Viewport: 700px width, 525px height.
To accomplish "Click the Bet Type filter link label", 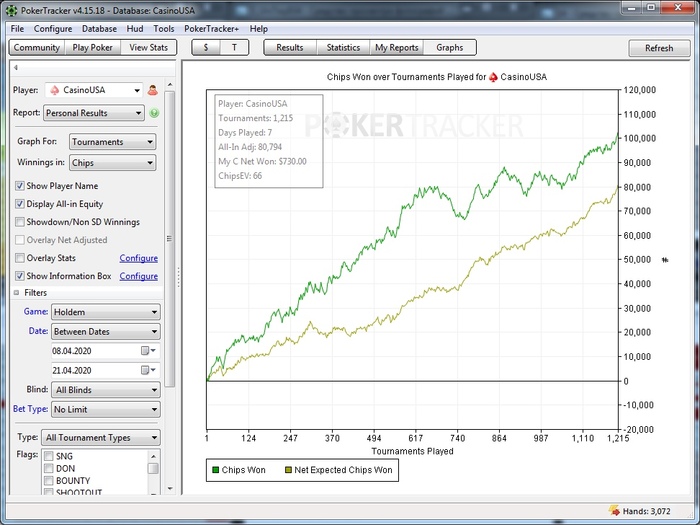I will 30,408.
